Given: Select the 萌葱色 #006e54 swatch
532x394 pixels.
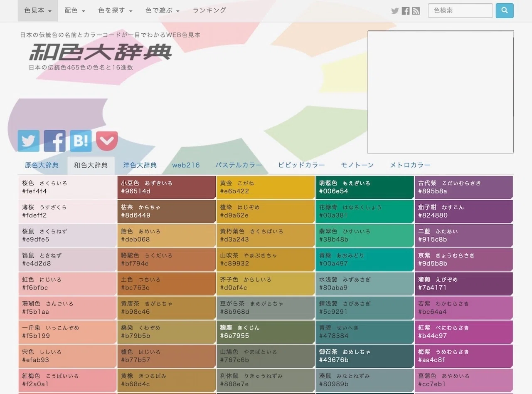Looking at the screenshot, I should 365,187.
